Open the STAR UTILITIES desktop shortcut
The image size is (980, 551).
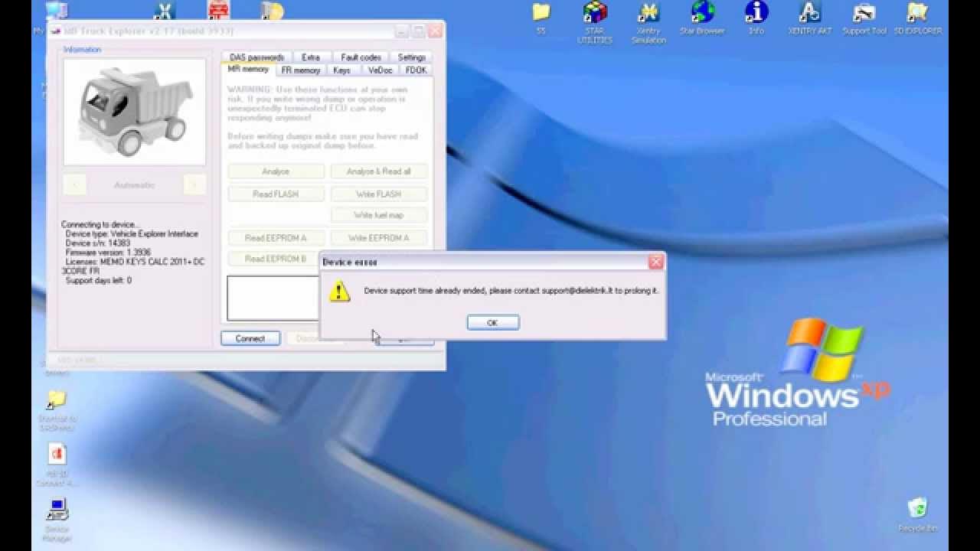coord(595,21)
